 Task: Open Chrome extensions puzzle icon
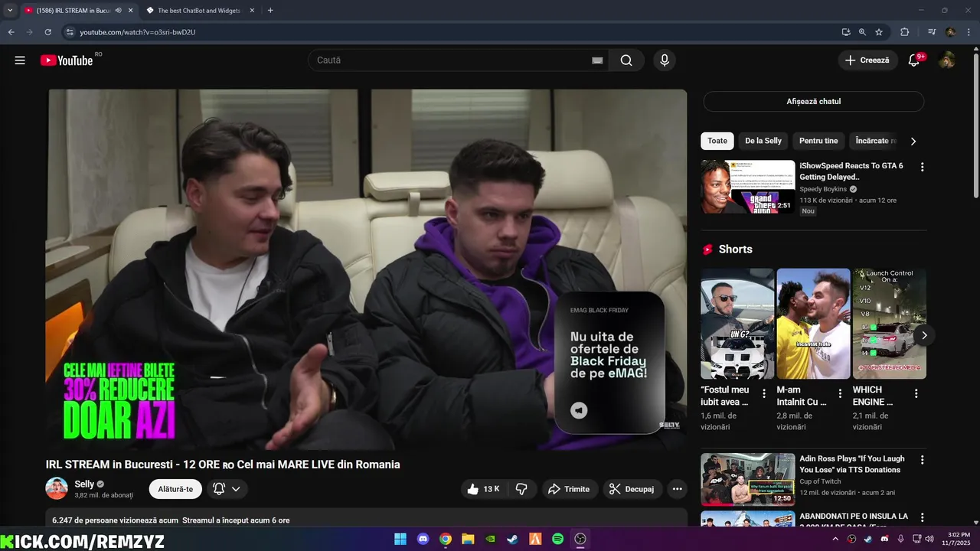point(905,32)
